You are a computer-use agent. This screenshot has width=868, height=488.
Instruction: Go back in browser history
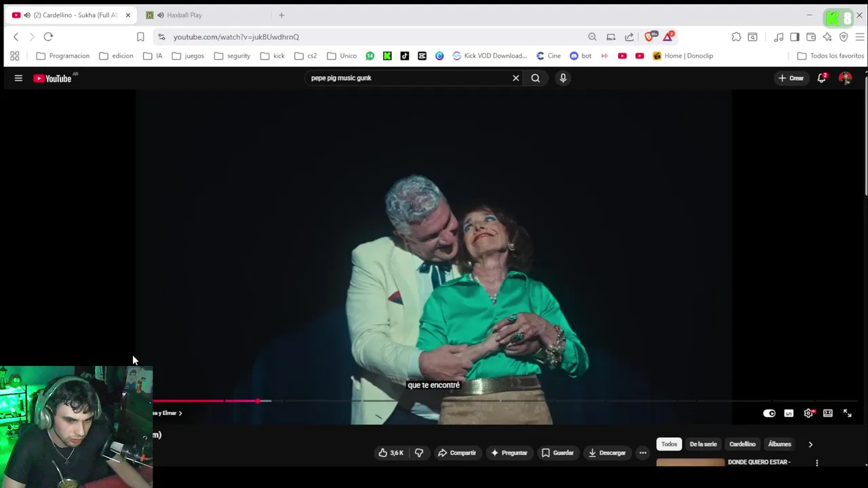click(16, 37)
